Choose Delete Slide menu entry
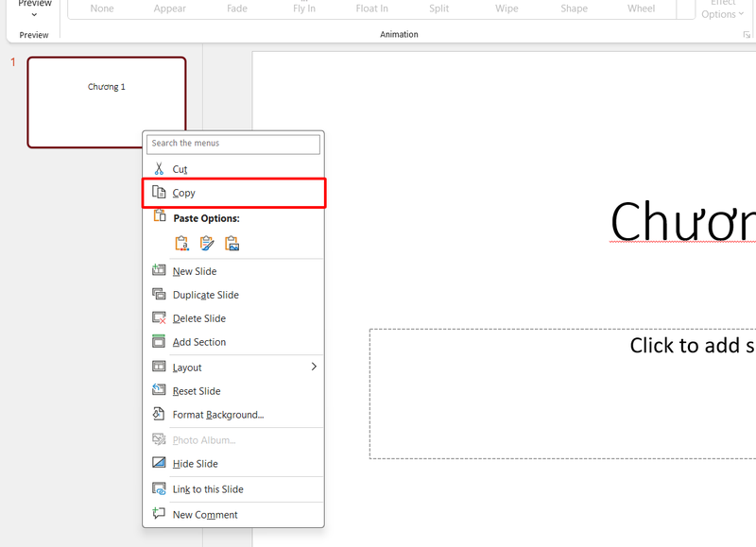This screenshot has height=547, width=756. [233, 318]
